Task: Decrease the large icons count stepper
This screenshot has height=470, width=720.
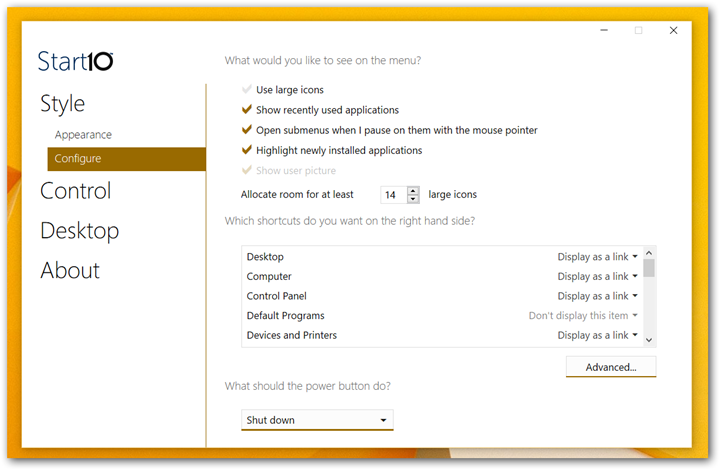Action: tap(413, 199)
